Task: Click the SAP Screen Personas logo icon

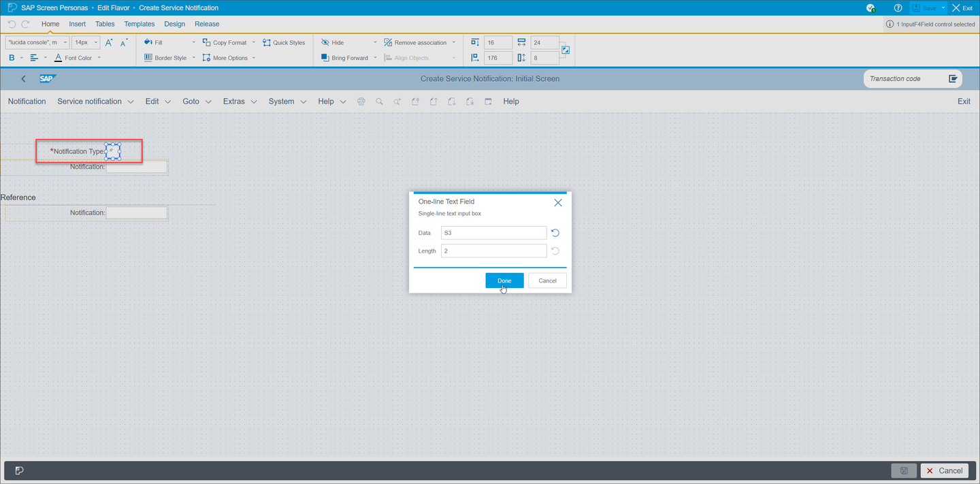Action: pyautogui.click(x=12, y=7)
